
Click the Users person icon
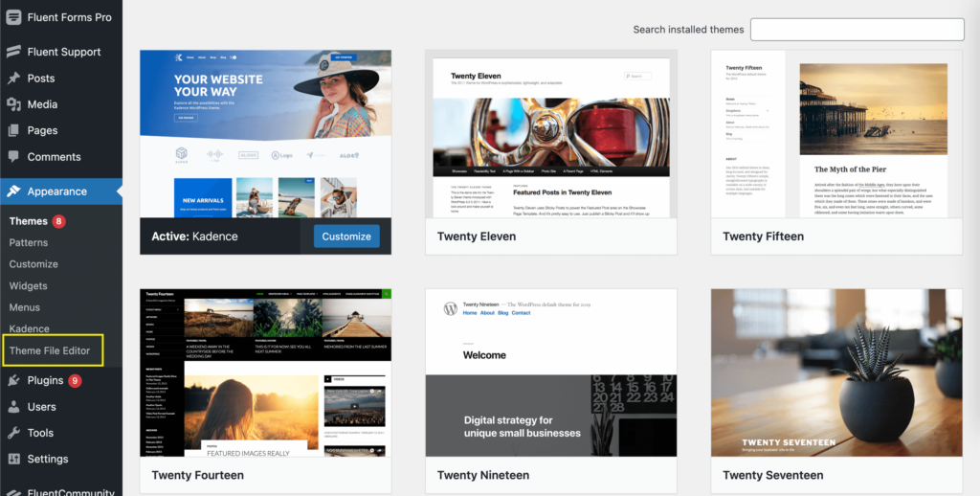[13, 407]
